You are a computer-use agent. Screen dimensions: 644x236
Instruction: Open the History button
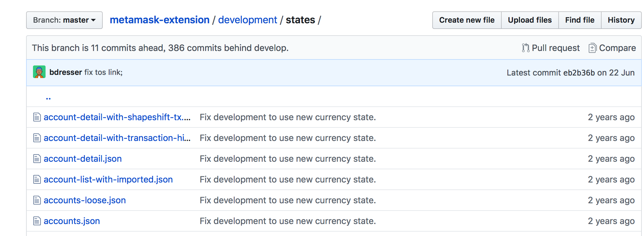coord(621,20)
